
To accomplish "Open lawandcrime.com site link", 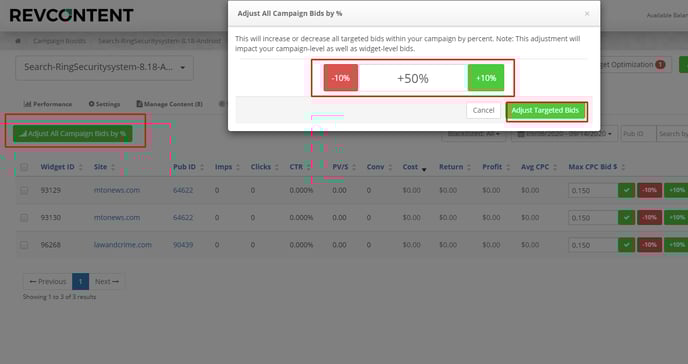I will 122,245.
